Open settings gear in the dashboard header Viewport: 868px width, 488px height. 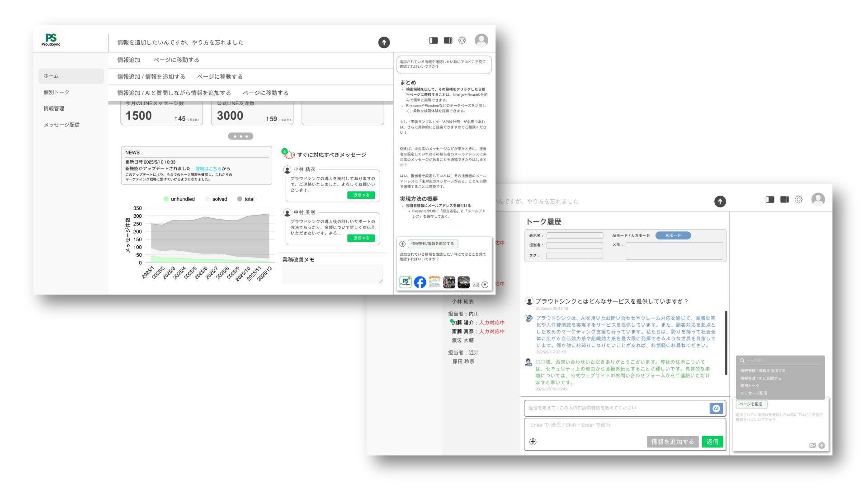tap(462, 41)
